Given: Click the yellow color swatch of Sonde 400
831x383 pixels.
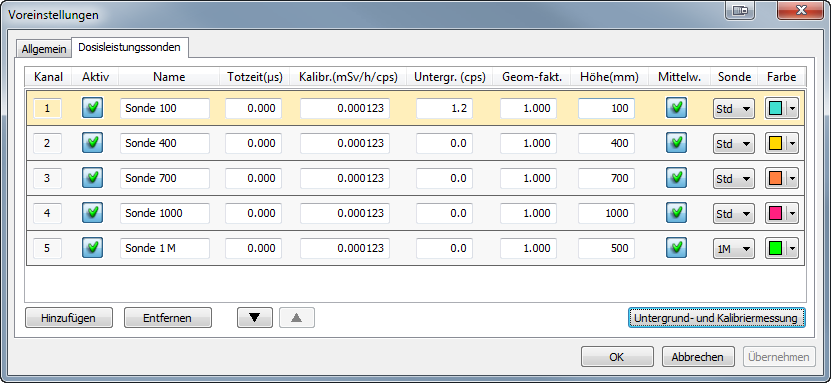Looking at the screenshot, I should click(x=775, y=143).
